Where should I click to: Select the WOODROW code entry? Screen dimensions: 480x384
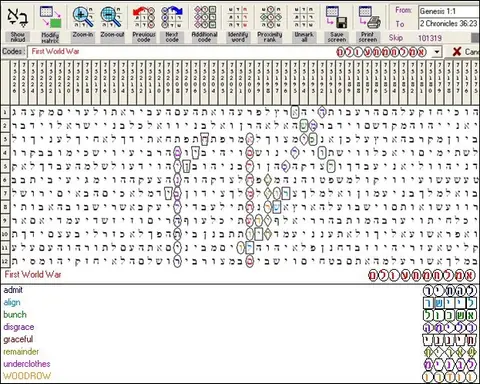point(27,376)
